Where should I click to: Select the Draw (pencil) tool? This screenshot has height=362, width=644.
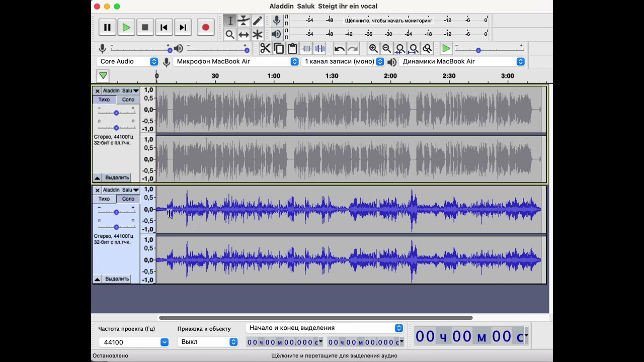[257, 21]
